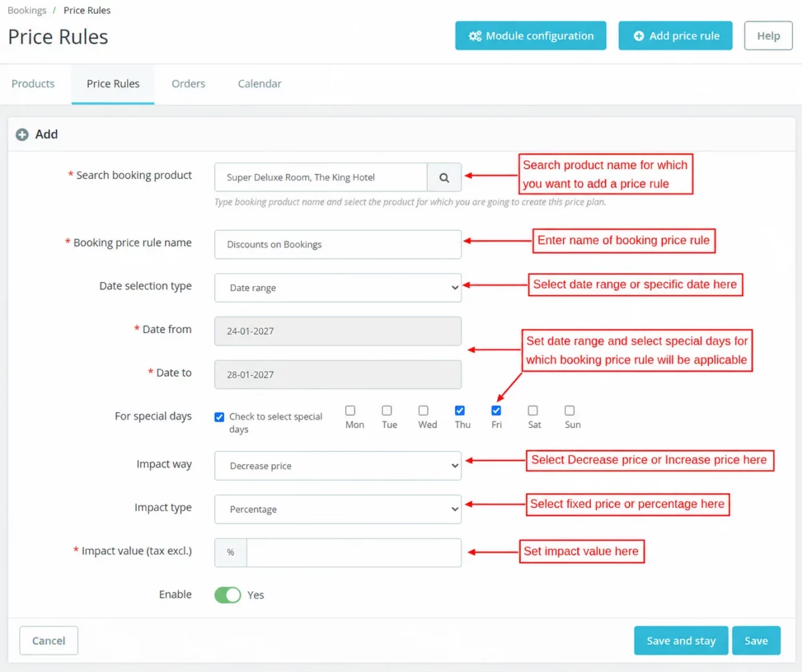The width and height of the screenshot is (802, 672).
Task: Open the Date selection type dropdown
Action: coord(338,288)
